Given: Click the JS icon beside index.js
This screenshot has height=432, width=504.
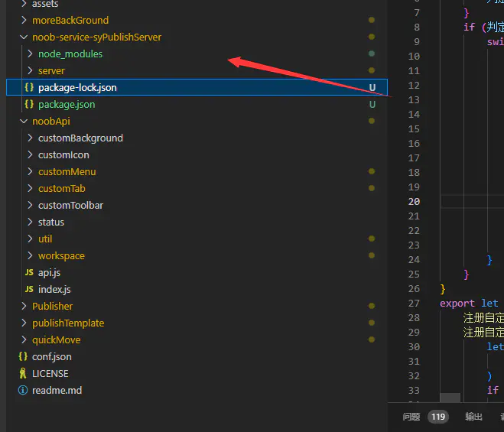Looking at the screenshot, I should 29,290.
